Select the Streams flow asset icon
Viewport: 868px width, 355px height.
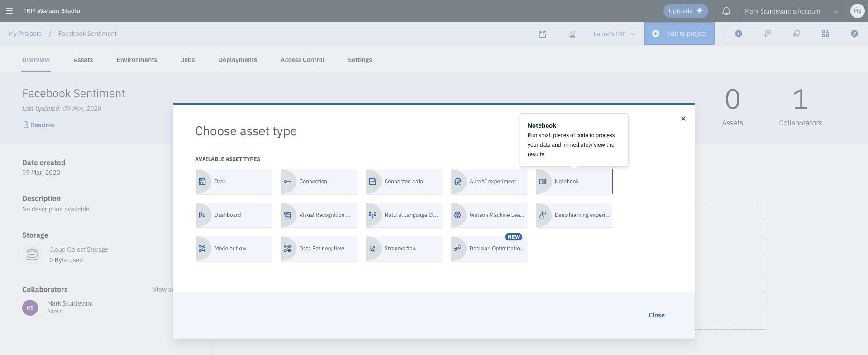(x=372, y=249)
